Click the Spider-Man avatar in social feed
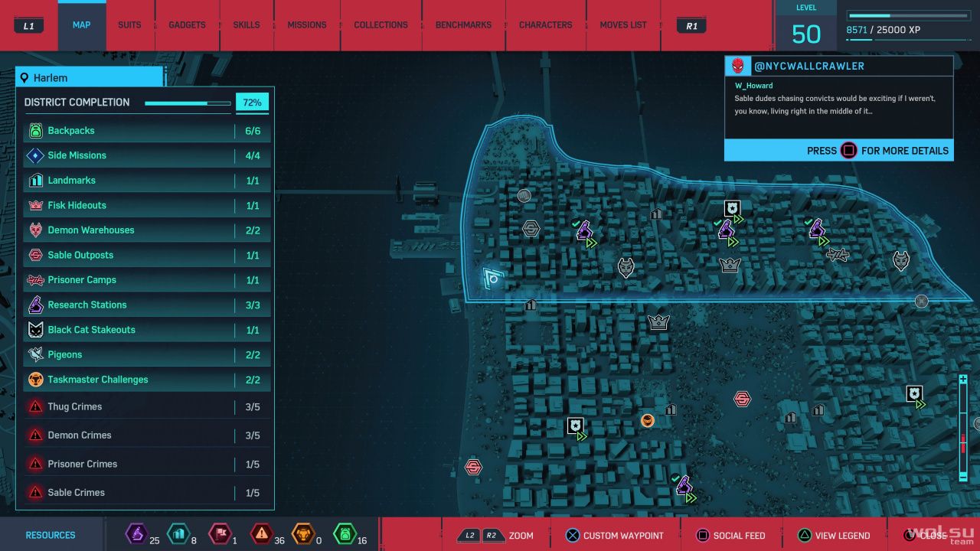 point(738,66)
